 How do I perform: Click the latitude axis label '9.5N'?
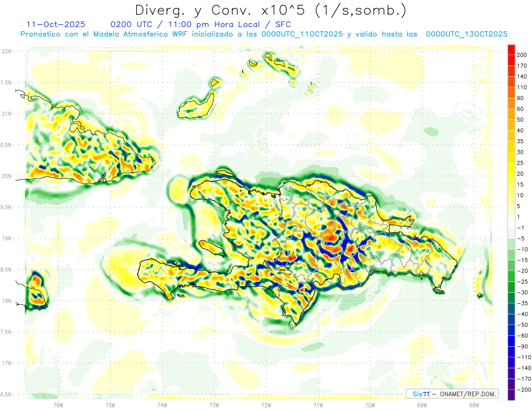point(7,207)
